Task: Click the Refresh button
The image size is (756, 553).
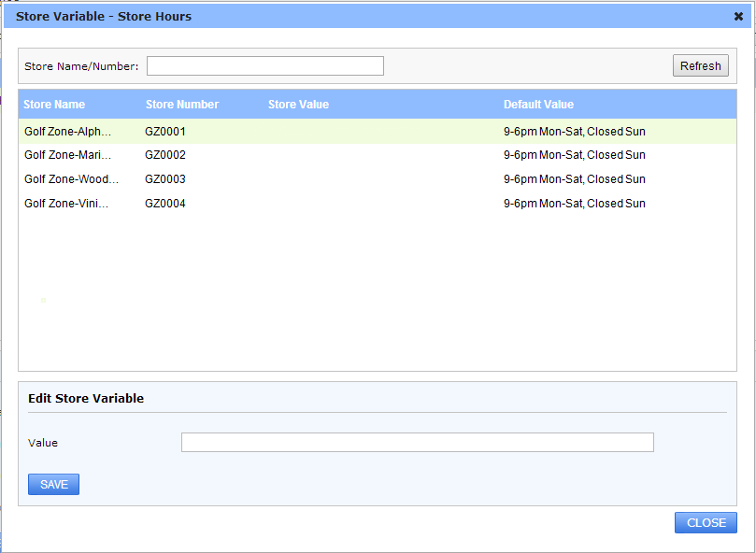Action: coord(701,65)
